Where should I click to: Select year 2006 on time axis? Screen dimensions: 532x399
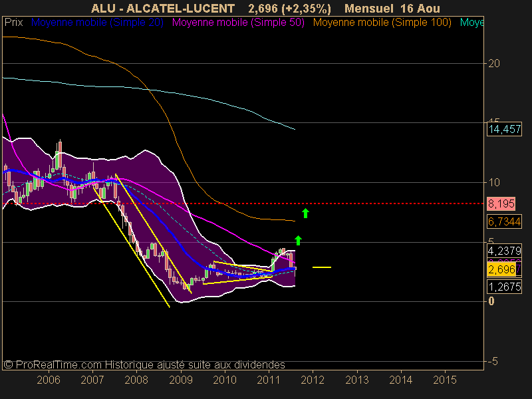click(49, 380)
